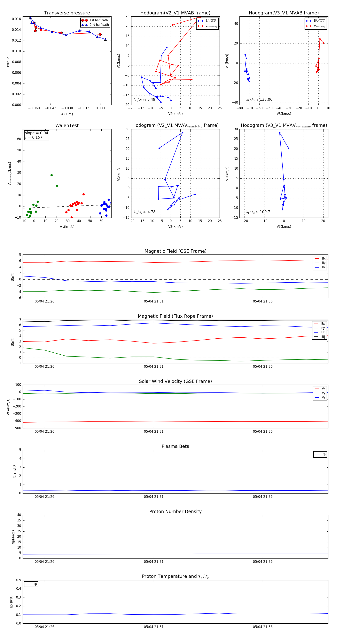Click the "Hodogram(V2_V1 MVAB frame)" title
The width and height of the screenshot is (351, 644).
(x=175, y=13)
